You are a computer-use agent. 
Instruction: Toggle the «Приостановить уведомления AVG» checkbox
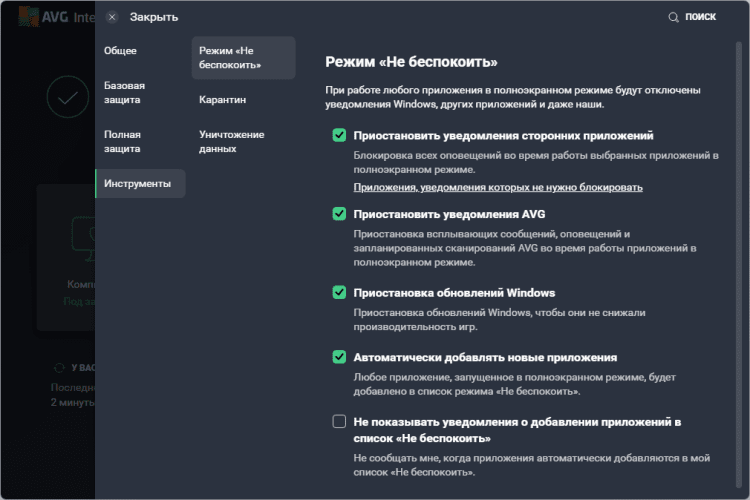click(339, 214)
